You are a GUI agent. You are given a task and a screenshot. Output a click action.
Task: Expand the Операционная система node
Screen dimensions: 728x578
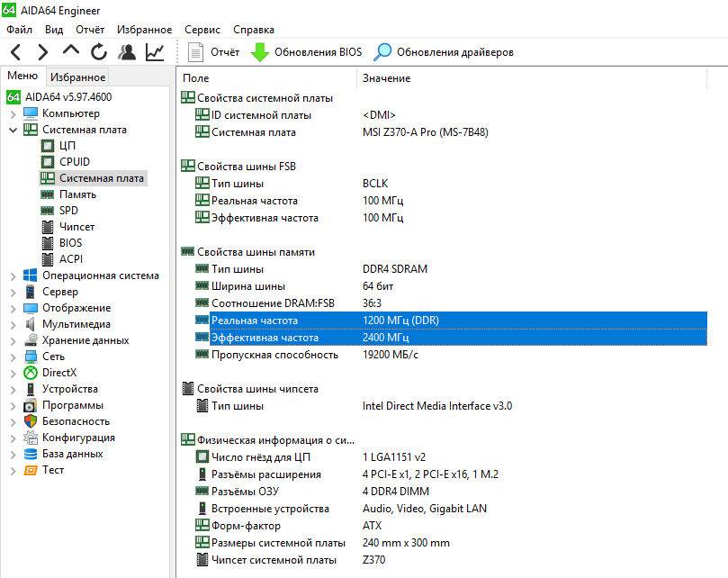pyautogui.click(x=13, y=276)
